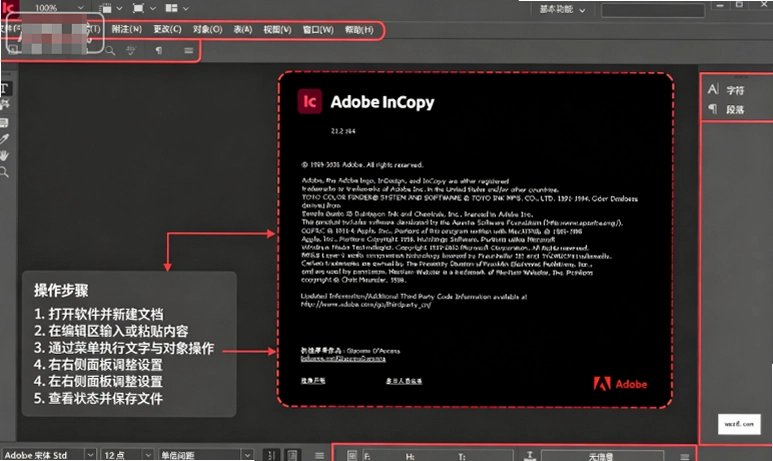Expand the Screen Mode dropdown arrow
This screenshot has height=461, width=773.
click(153, 8)
